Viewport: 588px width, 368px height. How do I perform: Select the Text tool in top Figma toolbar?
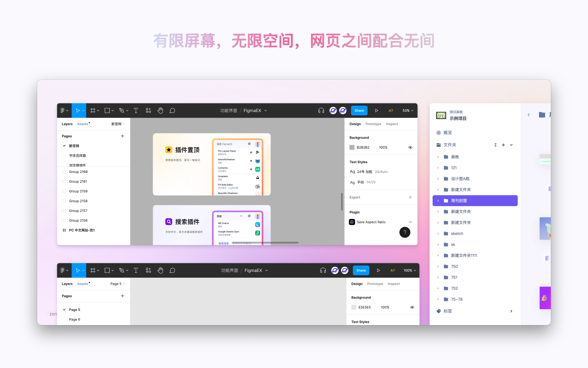136,110
